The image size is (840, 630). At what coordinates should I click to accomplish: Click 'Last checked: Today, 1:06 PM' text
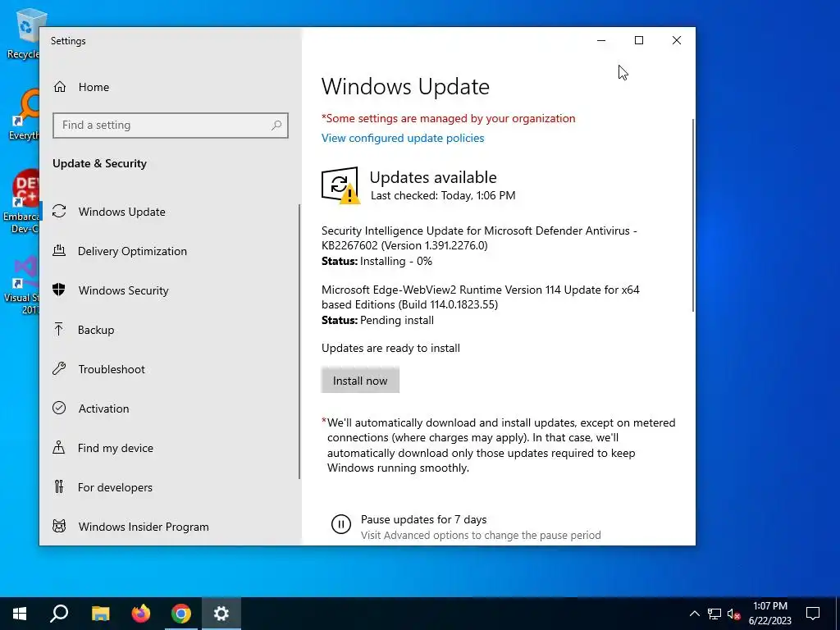point(443,195)
